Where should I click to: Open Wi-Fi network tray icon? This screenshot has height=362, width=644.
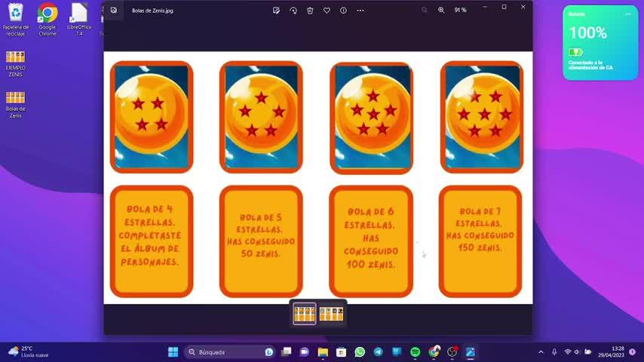(568, 352)
